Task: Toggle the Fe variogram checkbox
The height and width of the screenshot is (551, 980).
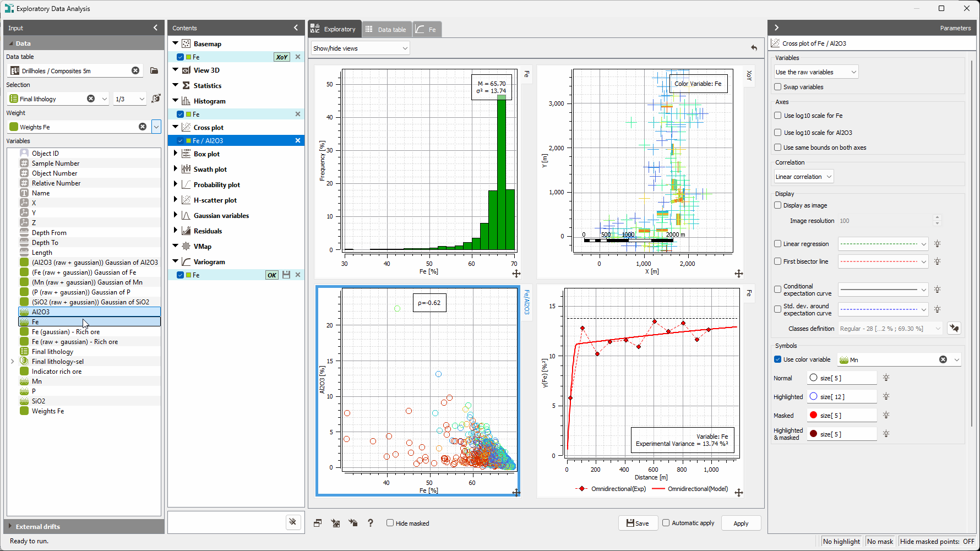Action: (x=180, y=275)
